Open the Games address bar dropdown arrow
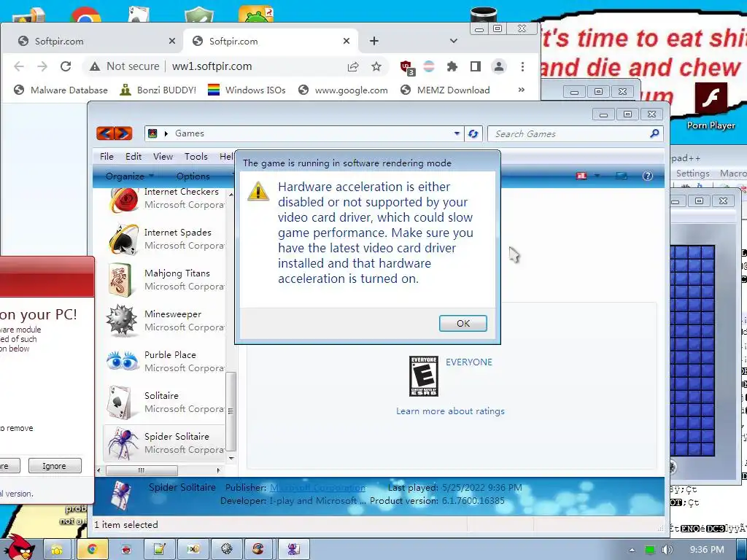Image resolution: width=747 pixels, height=560 pixels. (457, 133)
